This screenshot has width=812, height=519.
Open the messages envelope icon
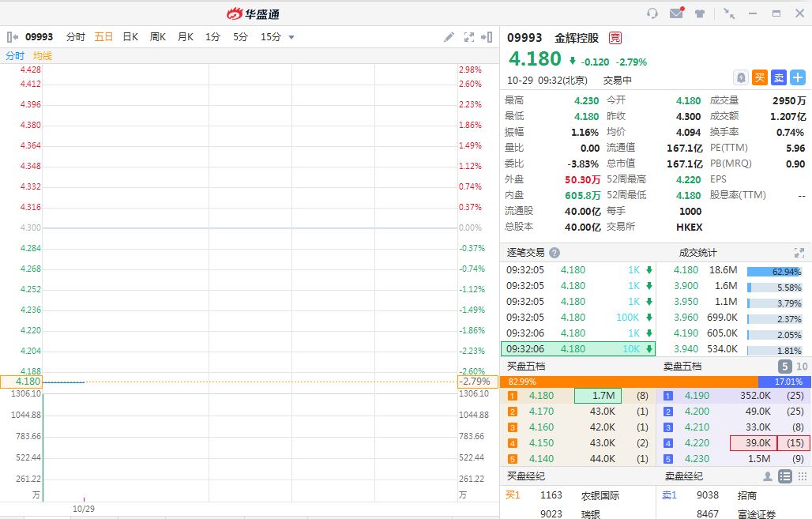pos(676,13)
